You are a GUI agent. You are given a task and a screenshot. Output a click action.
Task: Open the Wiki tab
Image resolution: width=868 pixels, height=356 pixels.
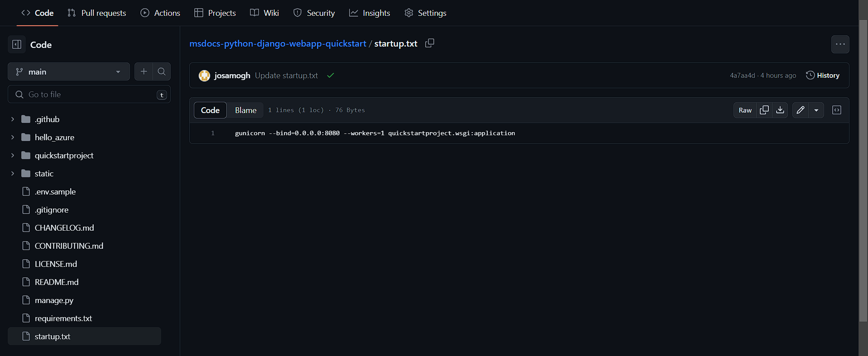coord(264,13)
